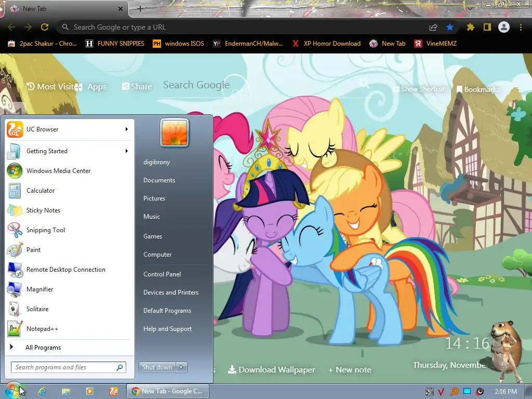Toggle Show Shortcuts on page
The height and width of the screenshot is (399, 532).
pyautogui.click(x=421, y=89)
